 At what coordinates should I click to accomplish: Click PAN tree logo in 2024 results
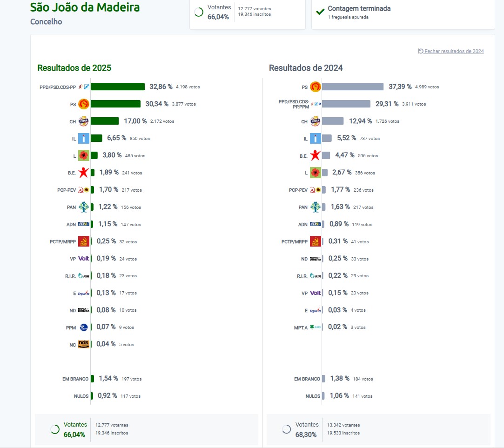316,207
